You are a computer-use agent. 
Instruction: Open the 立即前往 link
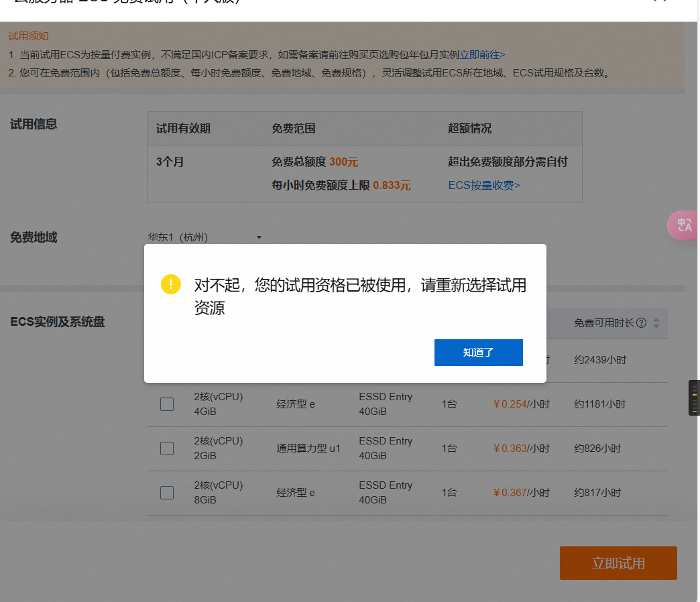482,55
